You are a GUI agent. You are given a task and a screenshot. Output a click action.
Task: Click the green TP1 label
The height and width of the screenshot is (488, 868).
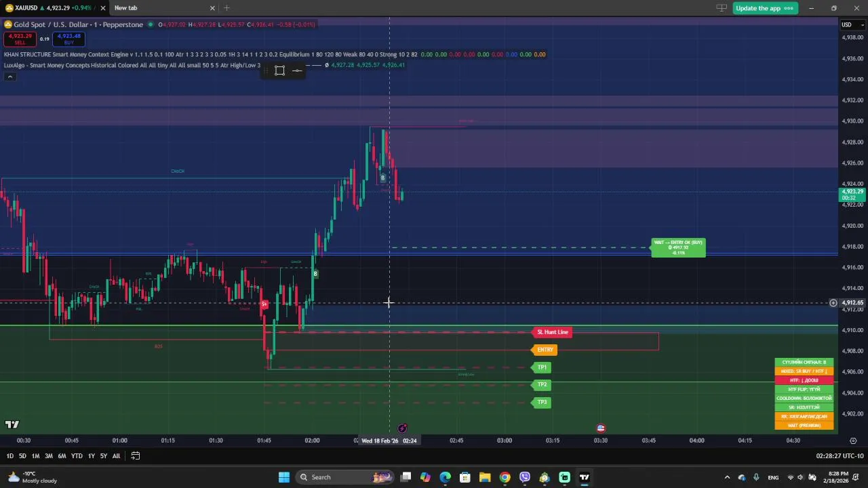pos(541,367)
